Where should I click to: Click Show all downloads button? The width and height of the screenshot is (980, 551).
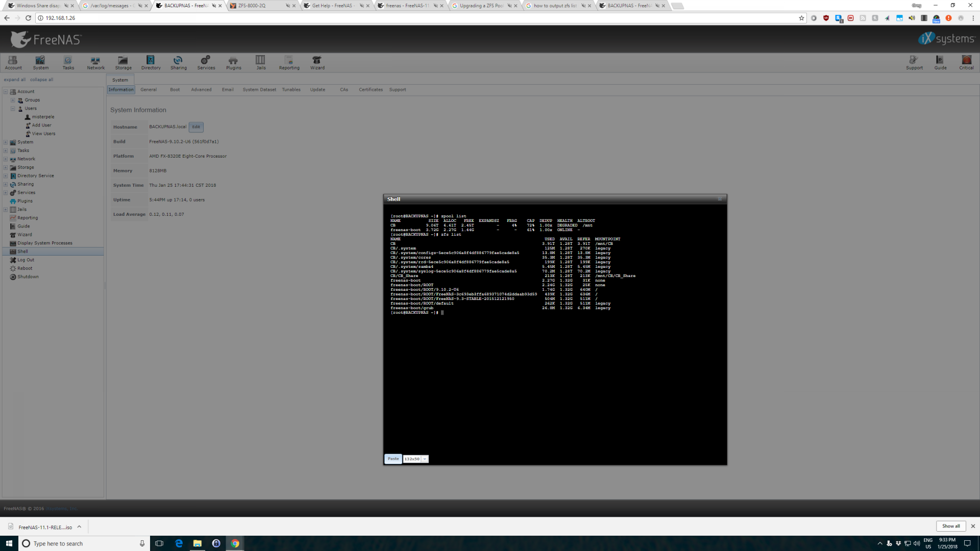[950, 526]
